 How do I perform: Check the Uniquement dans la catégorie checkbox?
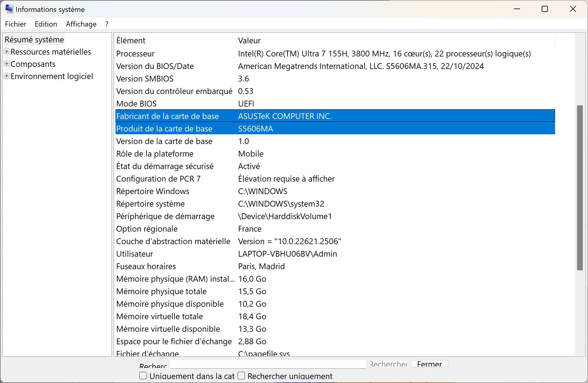pyautogui.click(x=143, y=375)
